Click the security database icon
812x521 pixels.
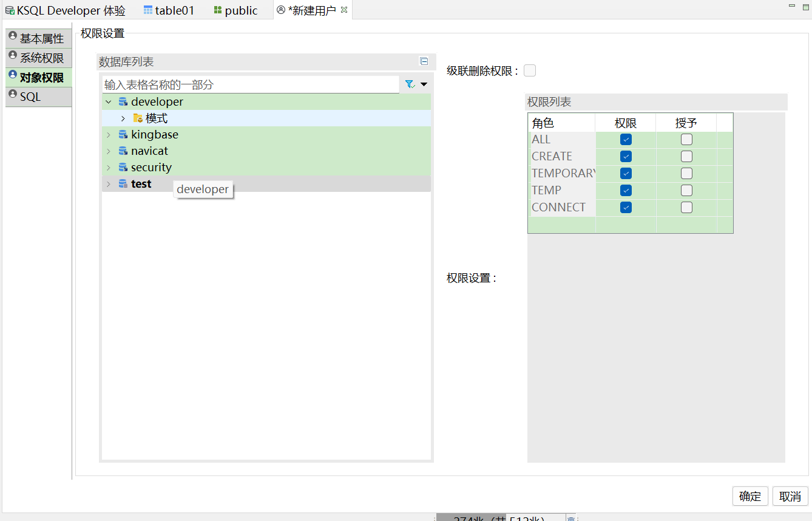pyautogui.click(x=123, y=168)
